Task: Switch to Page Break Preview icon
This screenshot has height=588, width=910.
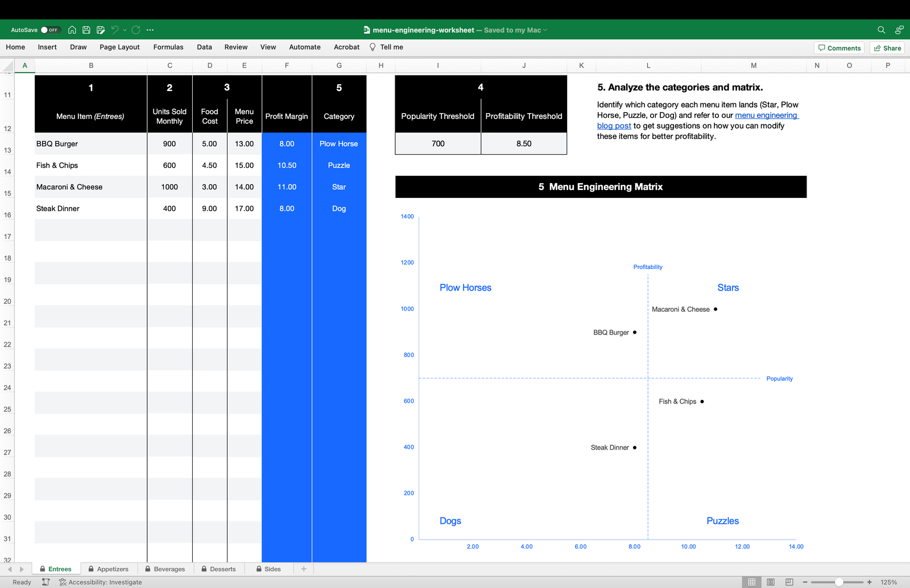Action: pos(789,582)
